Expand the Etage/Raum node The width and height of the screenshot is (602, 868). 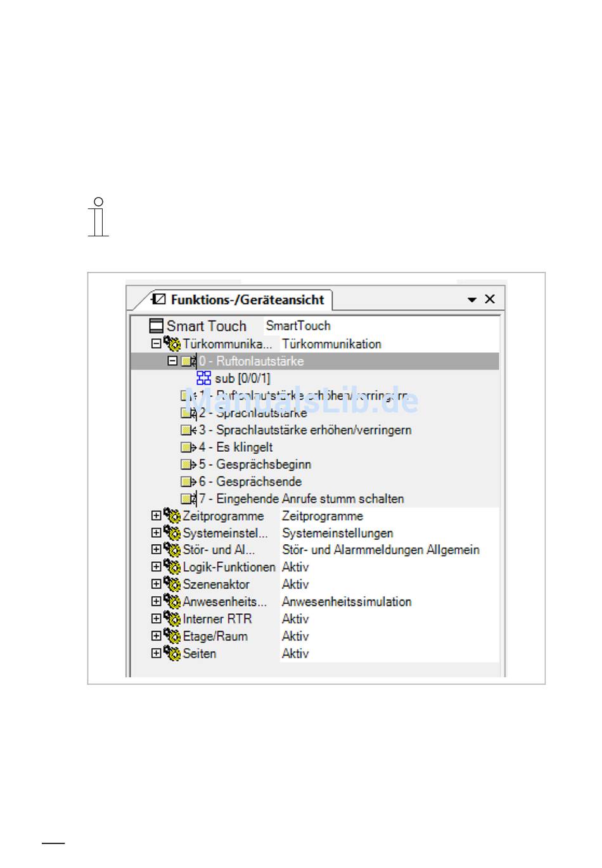tap(156, 635)
